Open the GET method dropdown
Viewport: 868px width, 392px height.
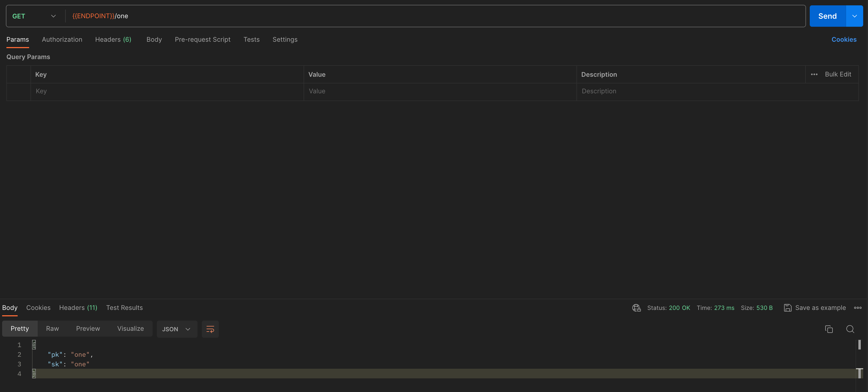[x=34, y=16]
